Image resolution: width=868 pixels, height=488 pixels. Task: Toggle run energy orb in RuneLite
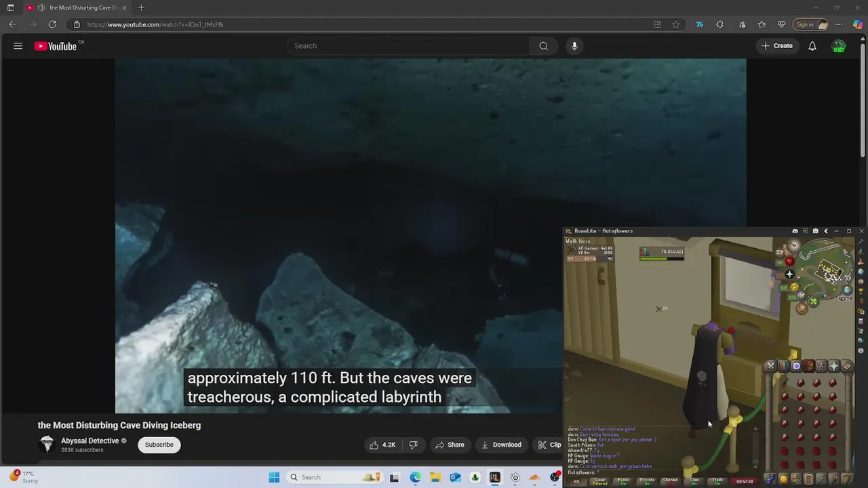pyautogui.click(x=793, y=287)
